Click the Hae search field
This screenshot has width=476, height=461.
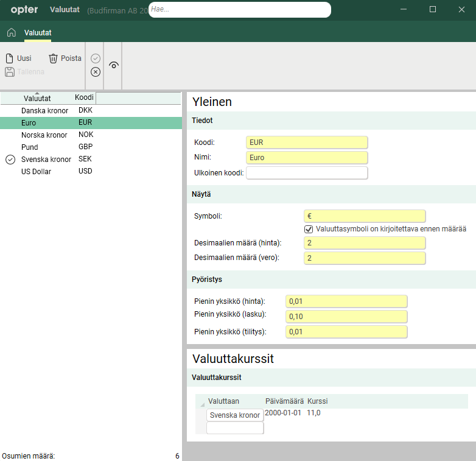click(240, 10)
